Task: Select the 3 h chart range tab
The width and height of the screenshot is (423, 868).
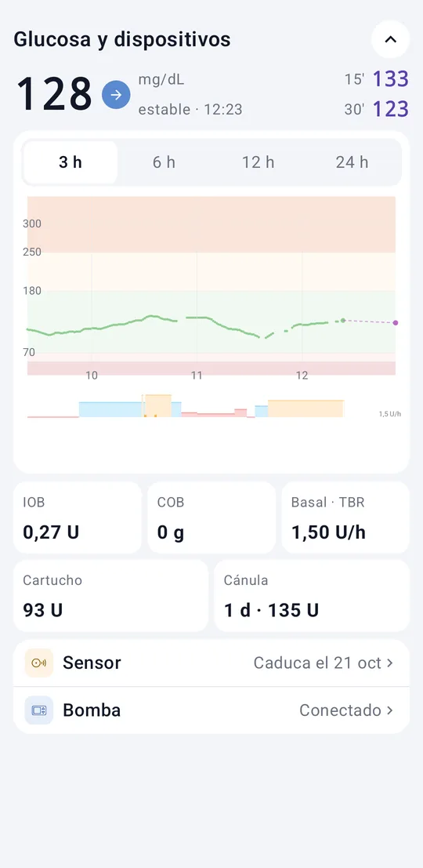Action: pyautogui.click(x=70, y=162)
